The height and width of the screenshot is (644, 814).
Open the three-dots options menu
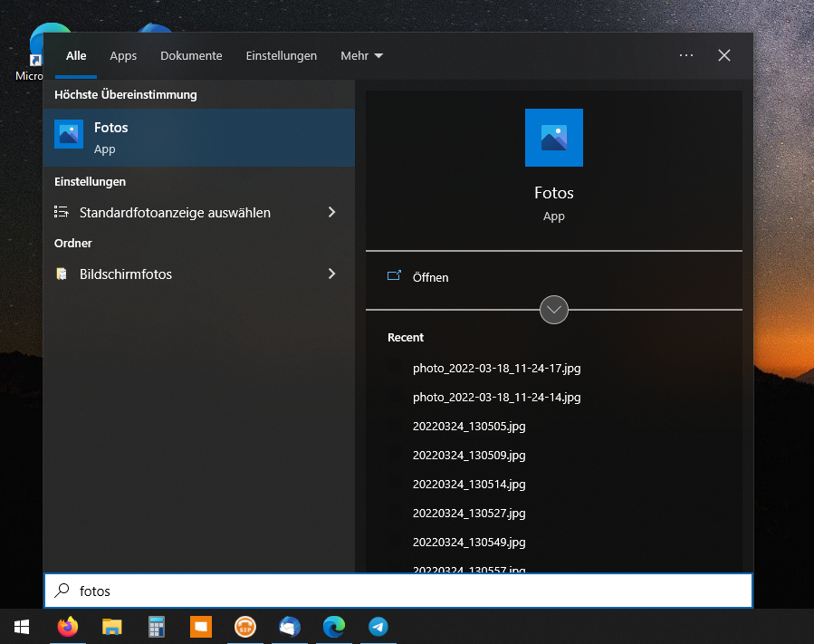(686, 55)
